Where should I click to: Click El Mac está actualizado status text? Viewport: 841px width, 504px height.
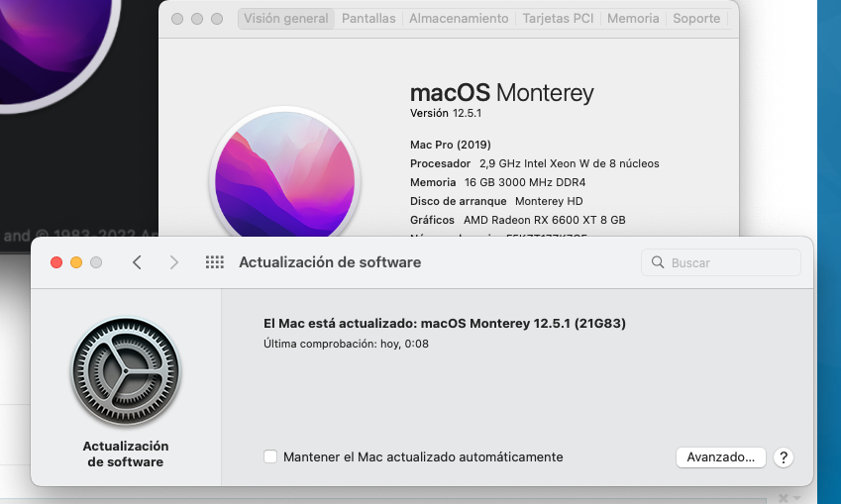click(x=444, y=324)
